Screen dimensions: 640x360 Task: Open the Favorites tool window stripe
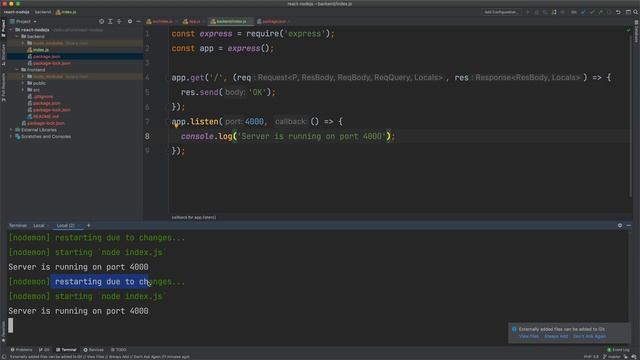(x=4, y=331)
